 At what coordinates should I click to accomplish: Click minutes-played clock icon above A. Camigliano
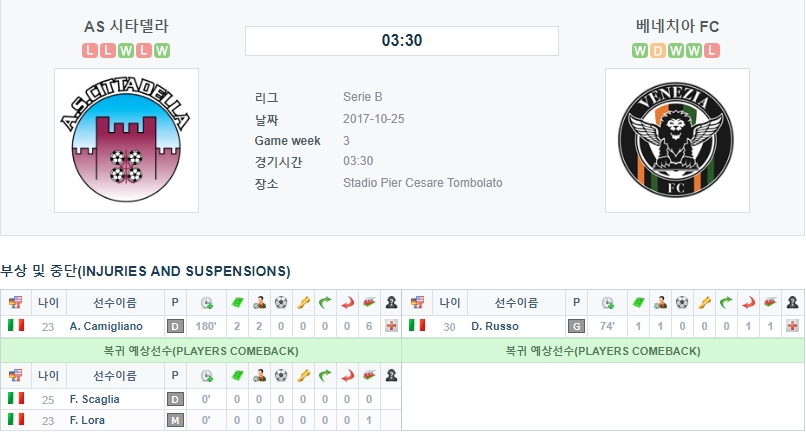pos(207,303)
